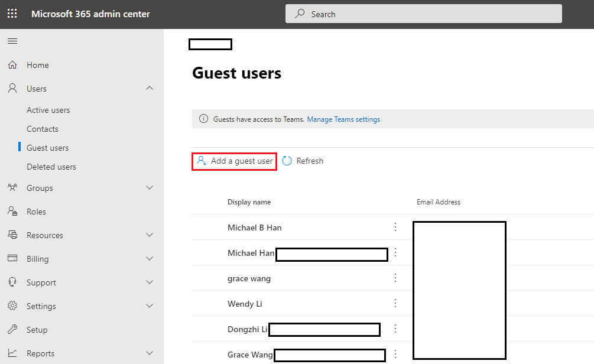
Task: Click the Home house icon in sidebar
Action: click(x=12, y=65)
